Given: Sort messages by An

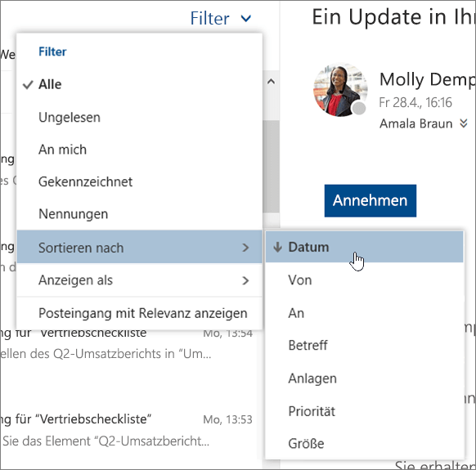Looking at the screenshot, I should [x=364, y=313].
